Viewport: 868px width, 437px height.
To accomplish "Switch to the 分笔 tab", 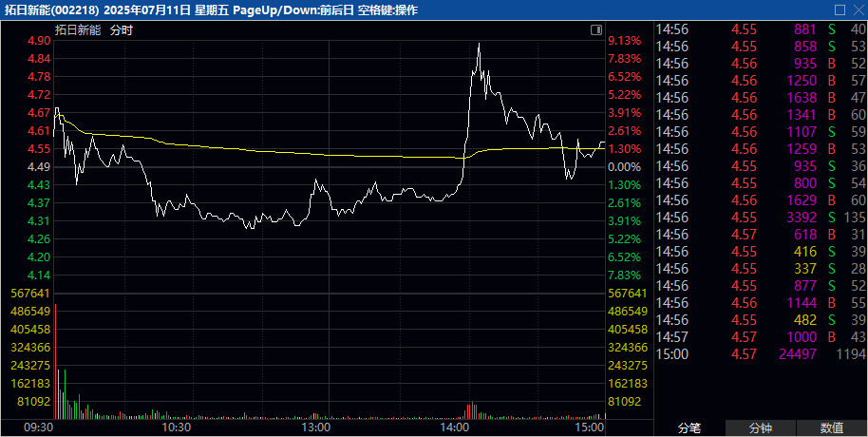I will click(x=689, y=428).
